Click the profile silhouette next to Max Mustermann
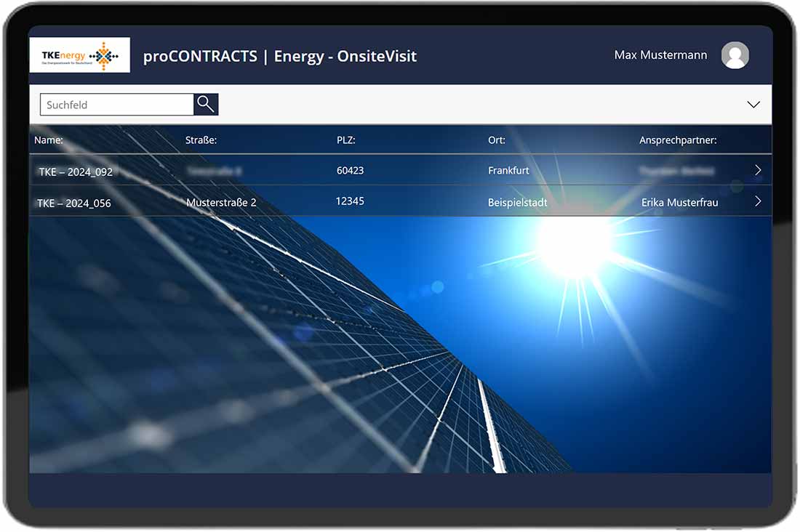The image size is (800, 532). [735, 55]
